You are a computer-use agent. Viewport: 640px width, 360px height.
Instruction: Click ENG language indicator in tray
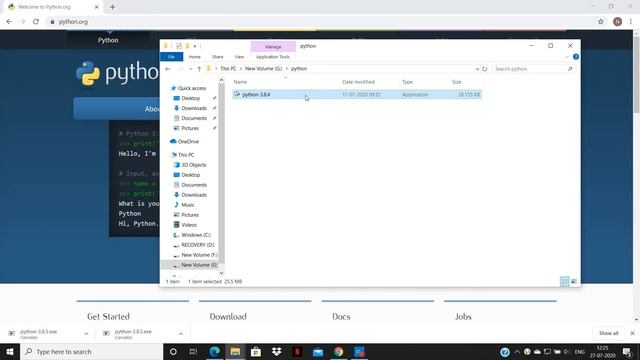580,351
